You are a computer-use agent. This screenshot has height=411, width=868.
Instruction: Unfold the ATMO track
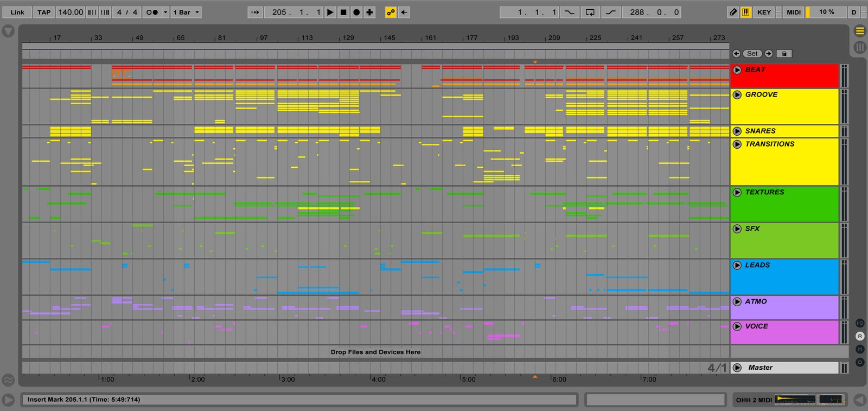pyautogui.click(x=737, y=301)
